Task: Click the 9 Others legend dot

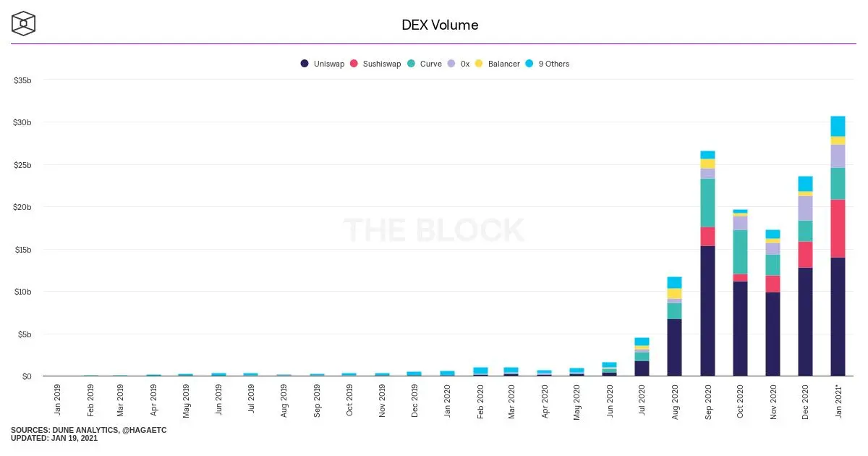Action: [x=529, y=64]
